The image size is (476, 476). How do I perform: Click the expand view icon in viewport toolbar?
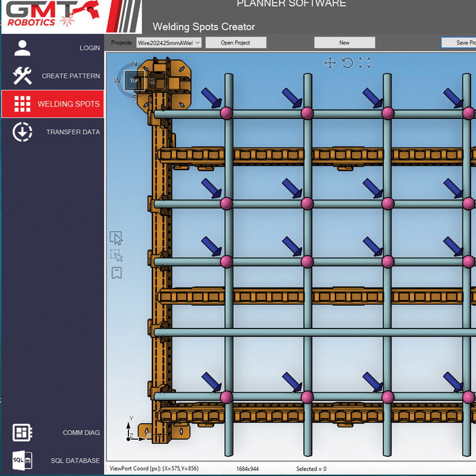(x=365, y=62)
